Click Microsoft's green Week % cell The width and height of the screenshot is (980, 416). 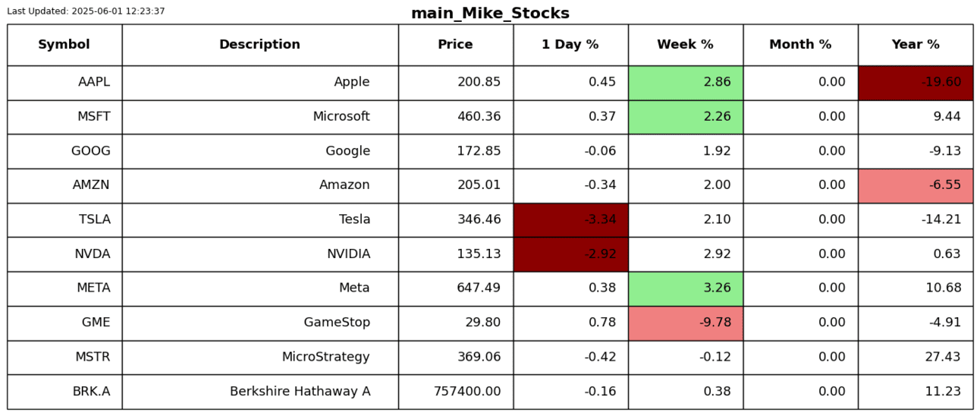685,117
